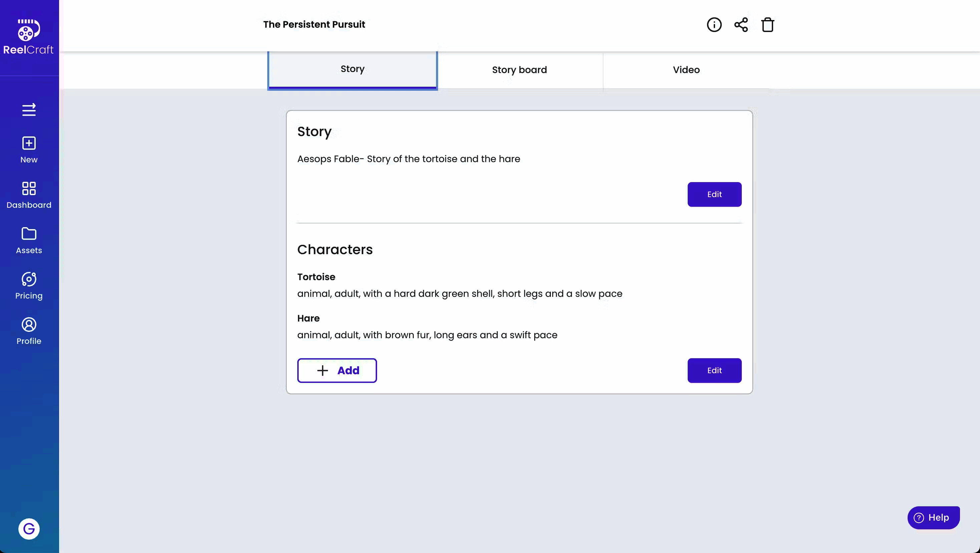Click the Hare character name
Viewport: 980px width, 553px height.
[308, 318]
